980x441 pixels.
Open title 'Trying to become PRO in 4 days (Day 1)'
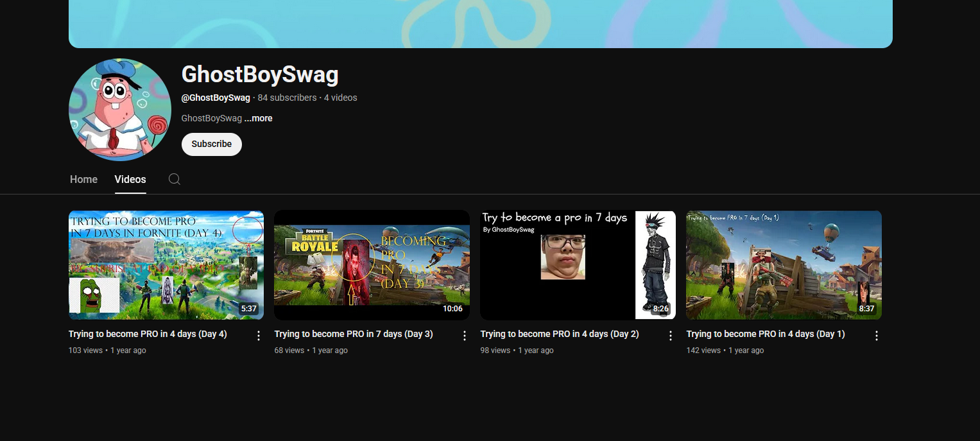(766, 334)
